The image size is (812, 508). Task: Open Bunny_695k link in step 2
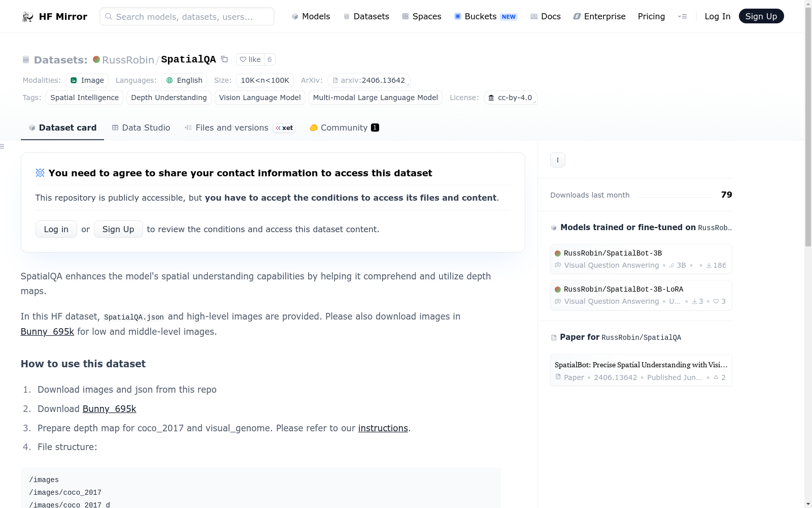110,409
